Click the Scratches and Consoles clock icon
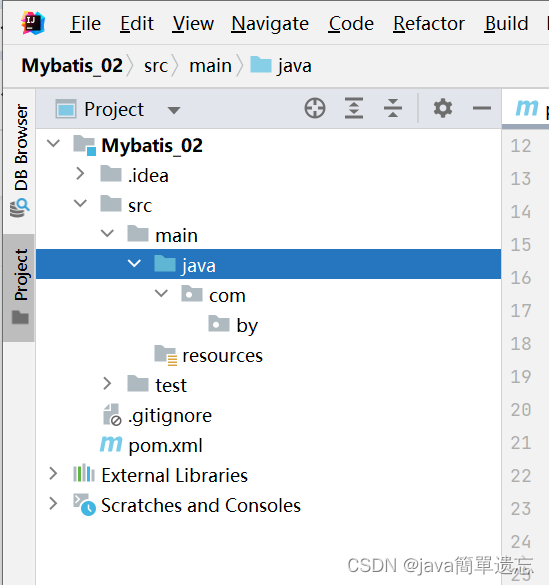Viewport: 549px width, 585px height. click(84, 504)
